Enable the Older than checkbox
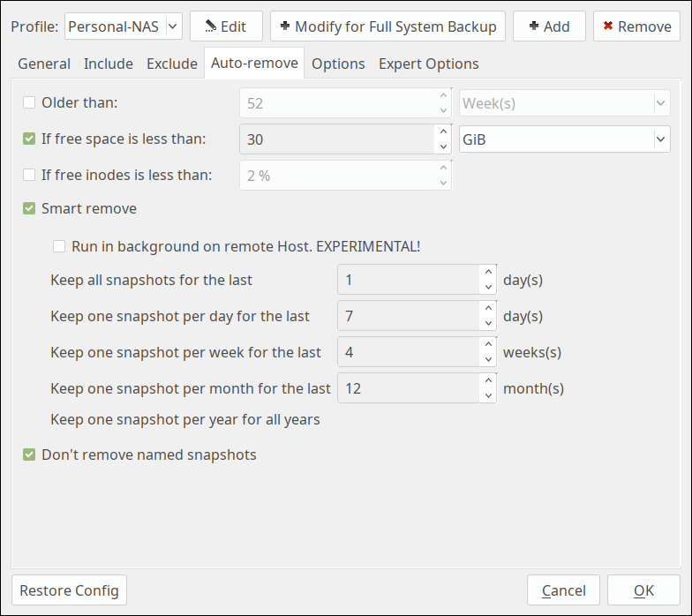This screenshot has height=616, width=692. [29, 102]
